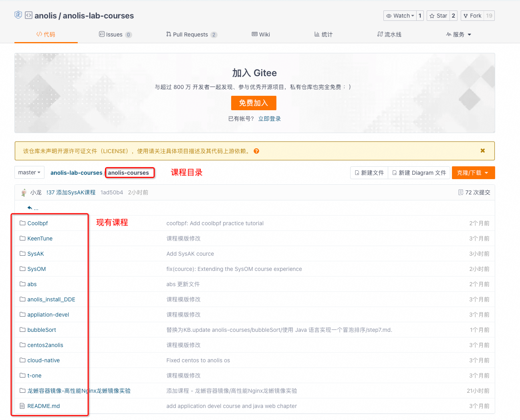The image size is (520, 420).
Task: Click the anolis_install_DDE folder icon
Action: point(22,299)
